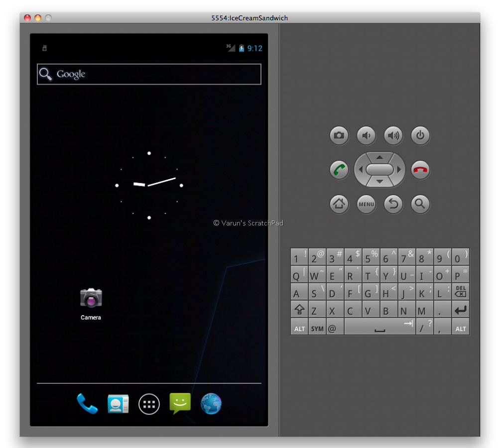This screenshot has width=500, height=448.
Task: Click the volume up hardware button
Action: click(x=393, y=135)
